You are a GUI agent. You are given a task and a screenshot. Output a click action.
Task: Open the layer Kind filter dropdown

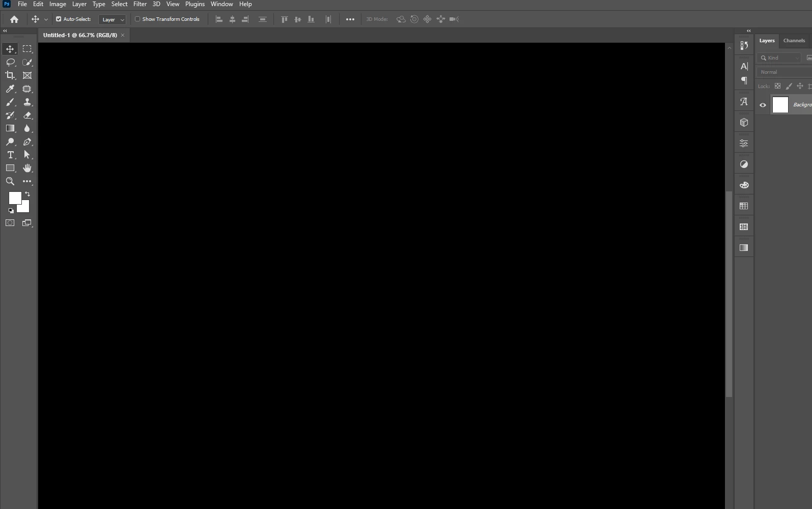779,58
